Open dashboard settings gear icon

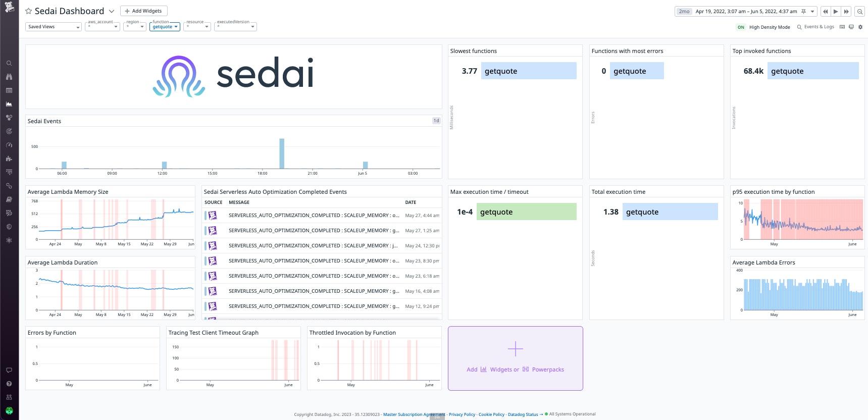pos(860,27)
